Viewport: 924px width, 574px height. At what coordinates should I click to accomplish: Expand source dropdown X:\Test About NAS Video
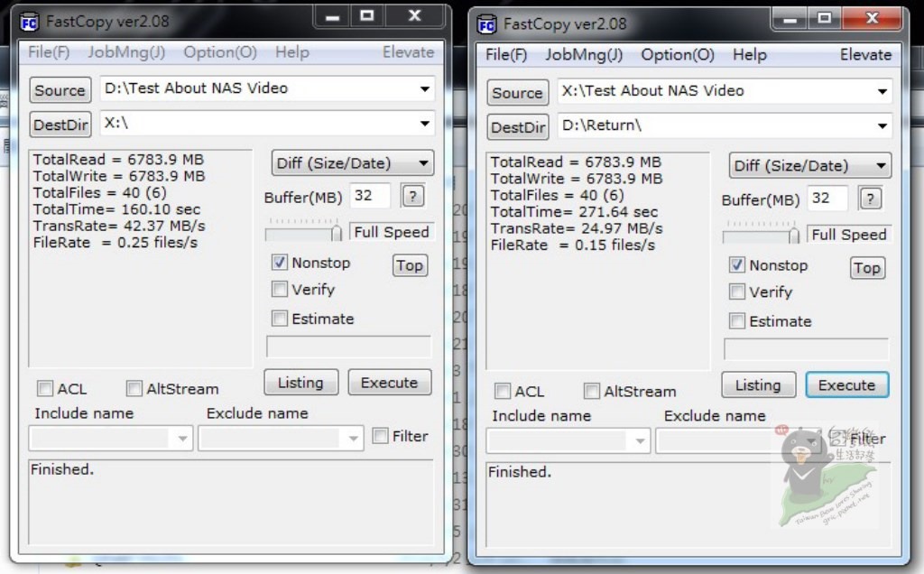tap(882, 91)
